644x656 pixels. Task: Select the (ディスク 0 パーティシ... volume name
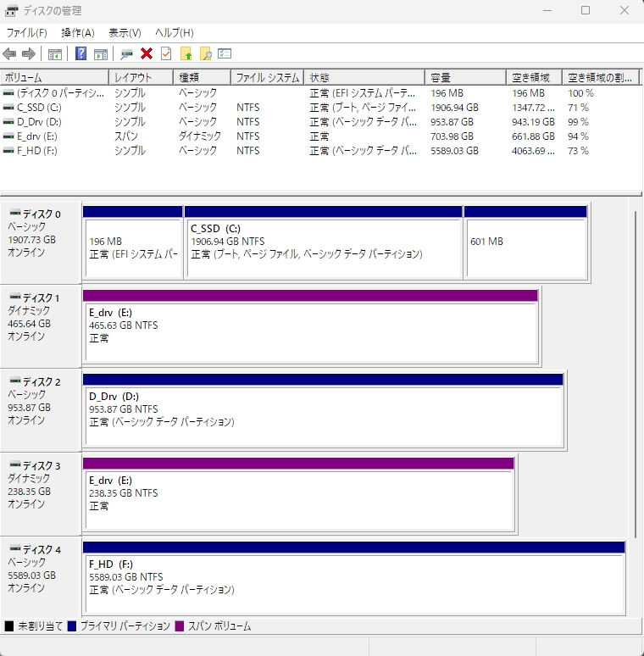click(60, 93)
